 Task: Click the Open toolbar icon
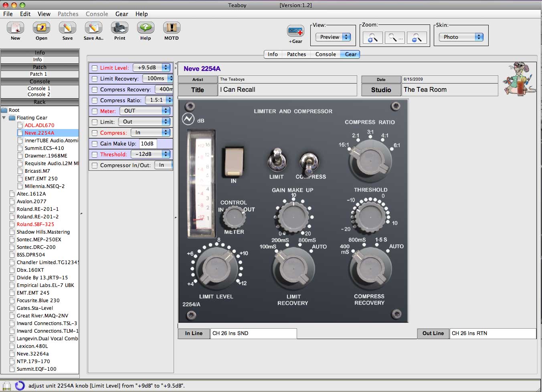coord(41,28)
